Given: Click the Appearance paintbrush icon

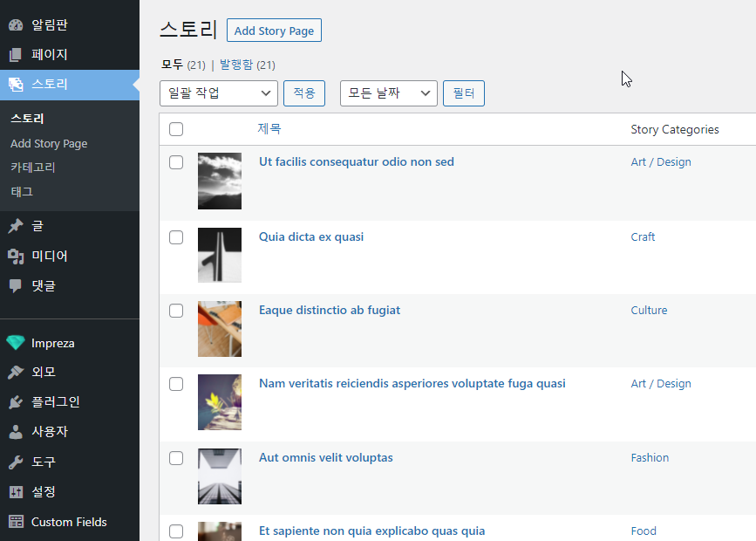Looking at the screenshot, I should click(x=16, y=372).
